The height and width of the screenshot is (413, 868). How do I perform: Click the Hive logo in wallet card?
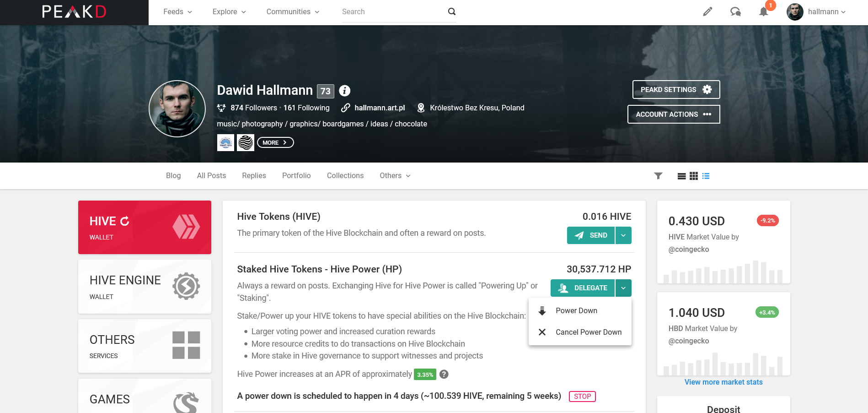click(x=186, y=227)
